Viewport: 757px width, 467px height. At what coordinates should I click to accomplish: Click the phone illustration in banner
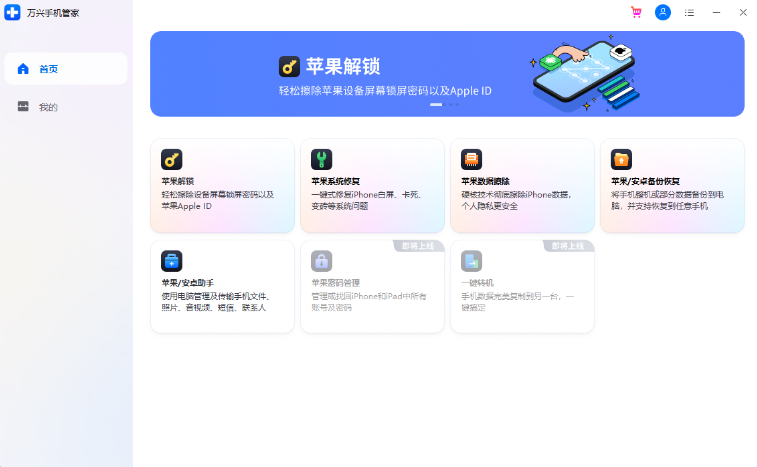[586, 73]
